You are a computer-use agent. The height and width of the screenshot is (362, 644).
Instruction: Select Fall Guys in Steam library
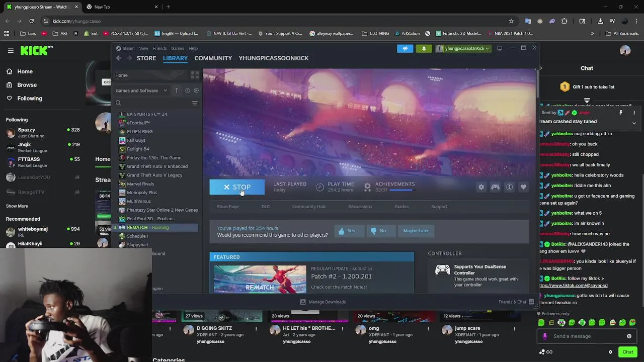(136, 140)
